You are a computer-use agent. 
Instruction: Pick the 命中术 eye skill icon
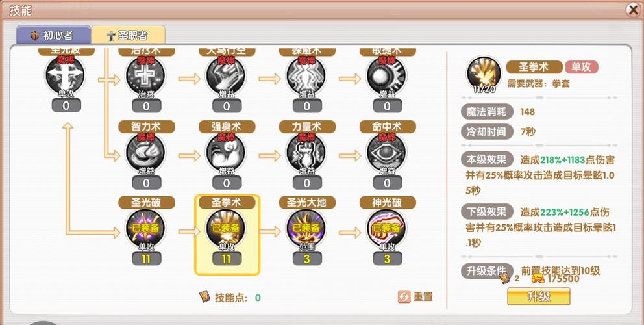tap(386, 153)
